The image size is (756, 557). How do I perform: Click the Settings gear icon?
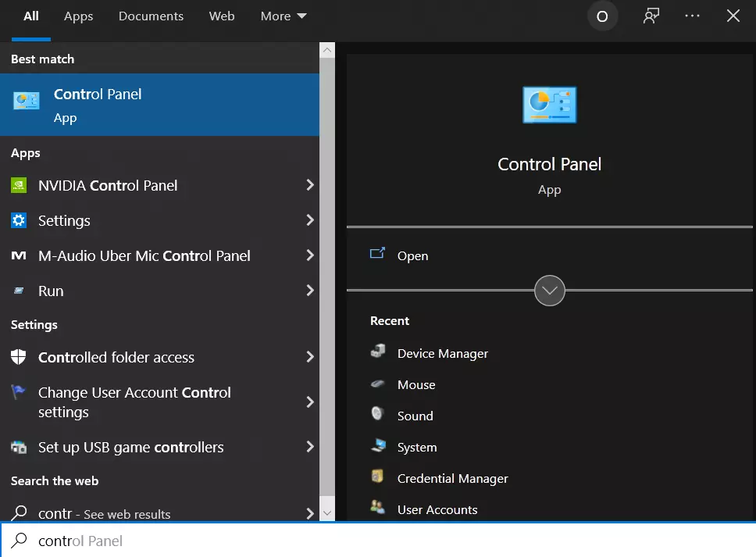[x=19, y=220]
